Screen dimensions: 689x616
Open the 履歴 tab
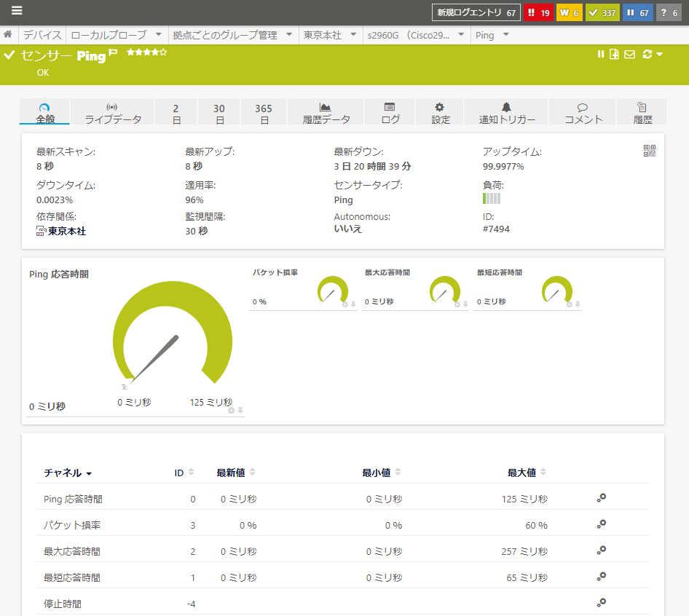642,112
